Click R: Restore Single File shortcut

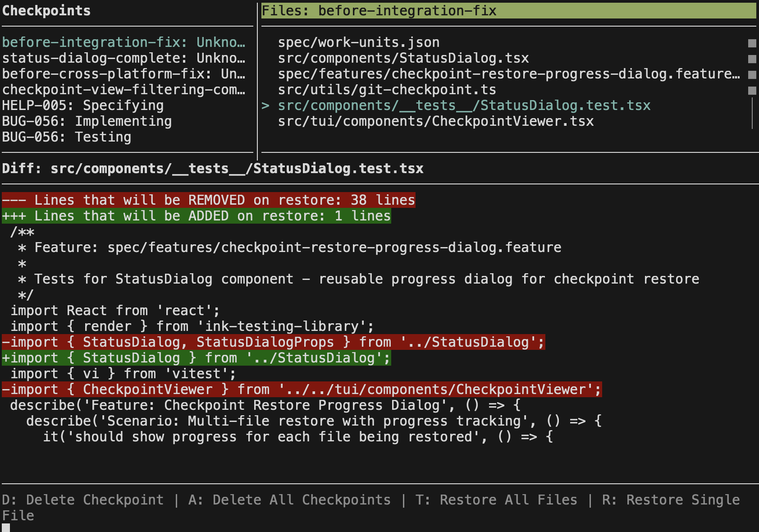[x=671, y=500]
